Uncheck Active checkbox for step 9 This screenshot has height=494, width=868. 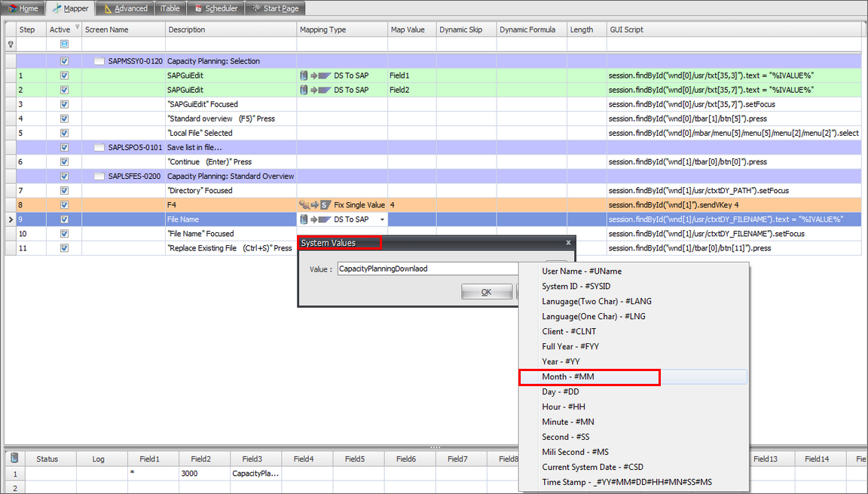[x=64, y=219]
